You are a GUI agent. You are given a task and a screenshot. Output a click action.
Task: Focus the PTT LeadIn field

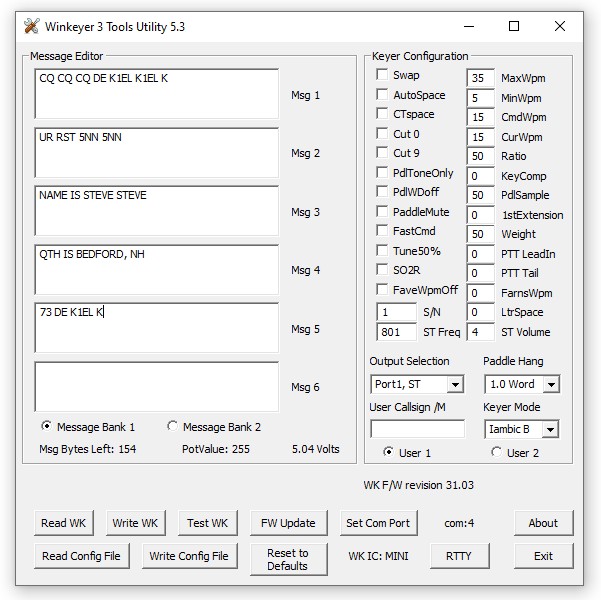click(481, 254)
